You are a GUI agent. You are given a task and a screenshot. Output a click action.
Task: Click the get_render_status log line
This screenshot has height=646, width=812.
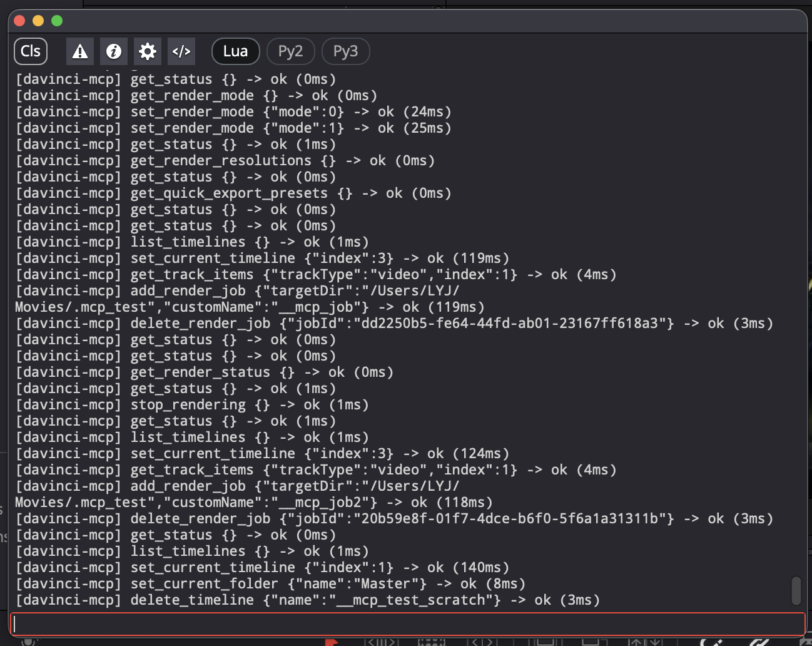click(205, 372)
